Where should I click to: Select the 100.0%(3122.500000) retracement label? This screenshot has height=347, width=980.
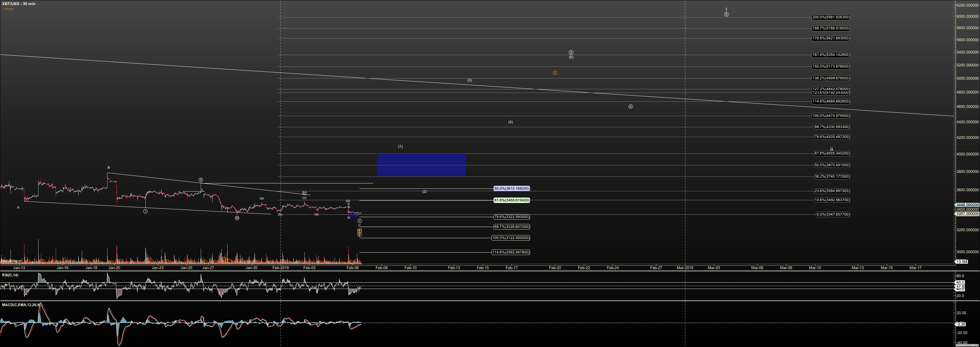[x=511, y=238]
